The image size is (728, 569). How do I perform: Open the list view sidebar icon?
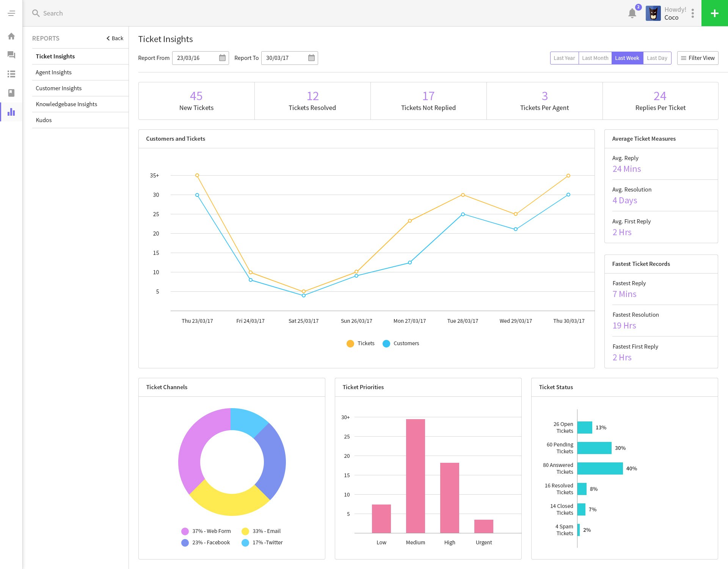(x=11, y=74)
